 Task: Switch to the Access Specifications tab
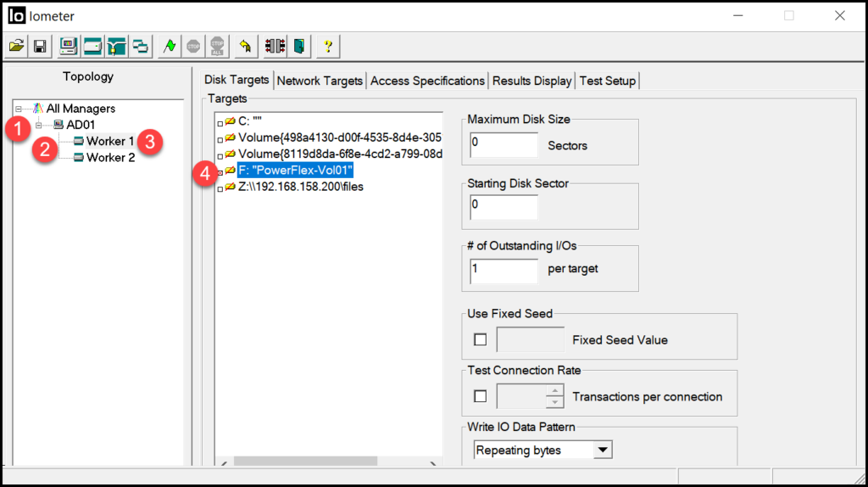[427, 81]
